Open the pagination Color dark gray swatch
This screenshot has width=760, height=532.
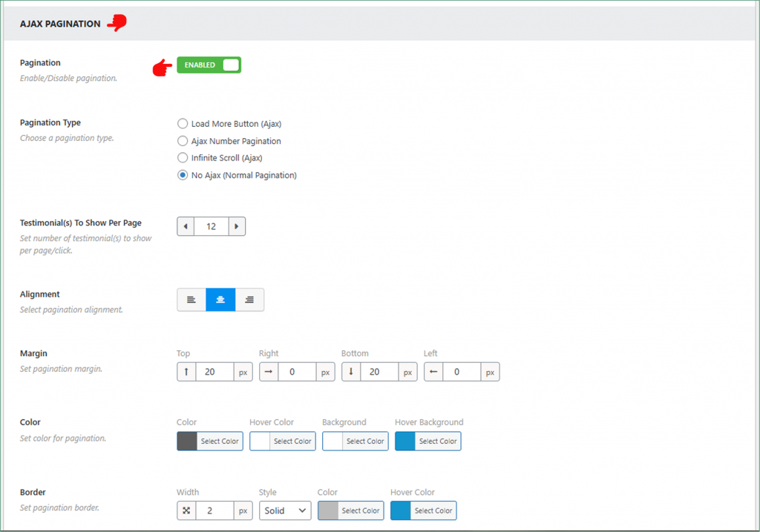point(187,441)
